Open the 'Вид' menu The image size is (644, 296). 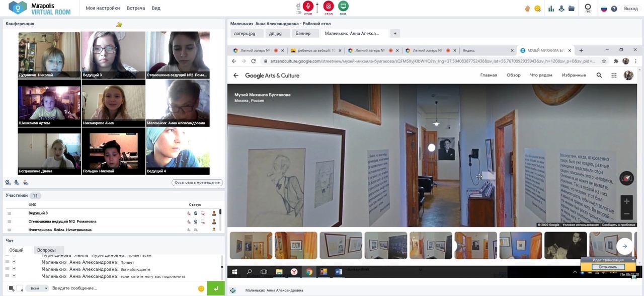[x=156, y=9]
